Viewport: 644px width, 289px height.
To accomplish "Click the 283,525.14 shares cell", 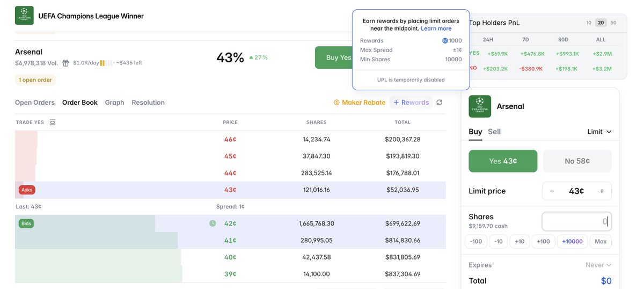I will pyautogui.click(x=316, y=173).
